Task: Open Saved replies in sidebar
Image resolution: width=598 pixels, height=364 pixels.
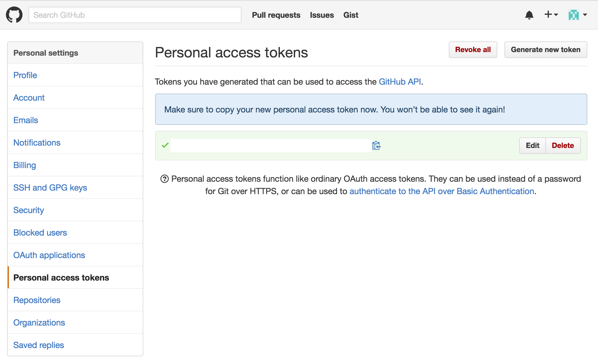Action: [x=38, y=345]
